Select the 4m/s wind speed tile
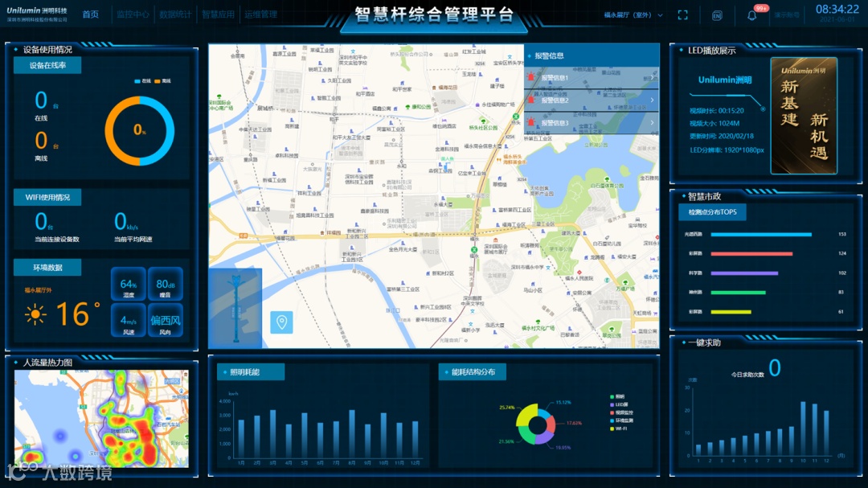 (x=129, y=320)
